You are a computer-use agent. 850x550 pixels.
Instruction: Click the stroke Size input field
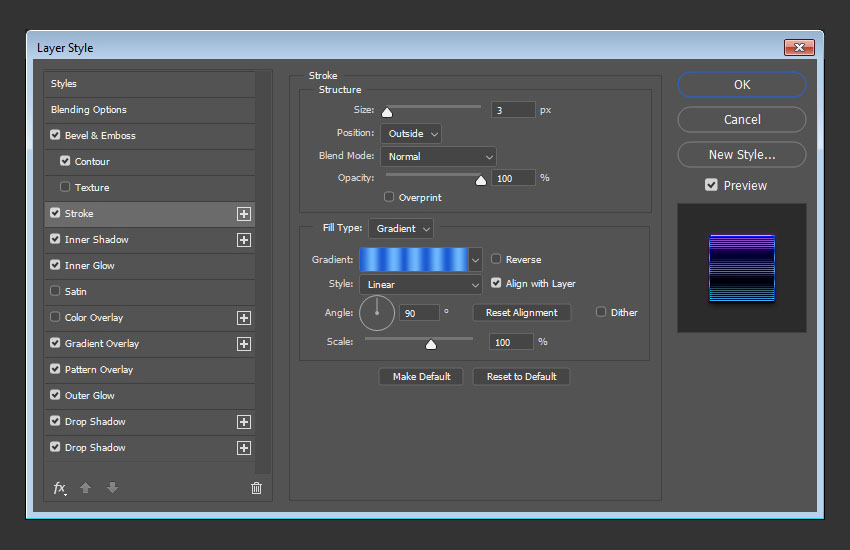coord(513,110)
